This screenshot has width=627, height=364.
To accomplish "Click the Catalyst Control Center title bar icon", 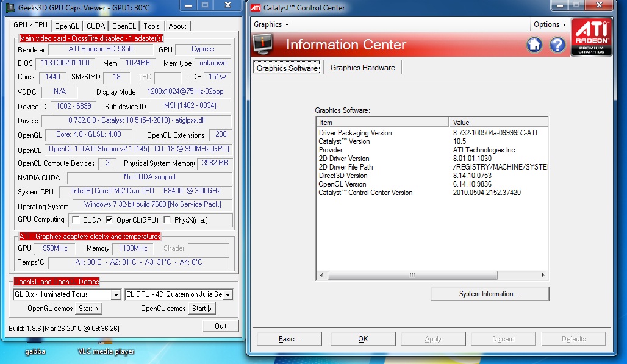I will pyautogui.click(x=256, y=7).
